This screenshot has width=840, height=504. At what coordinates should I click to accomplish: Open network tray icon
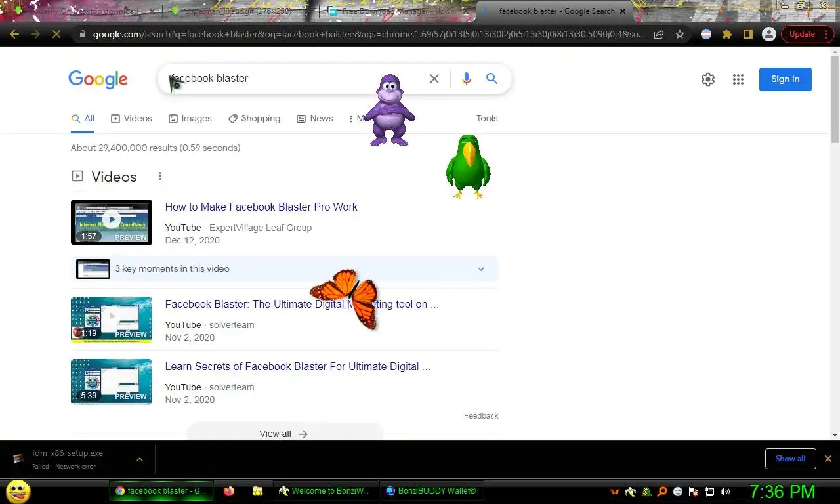709,492
